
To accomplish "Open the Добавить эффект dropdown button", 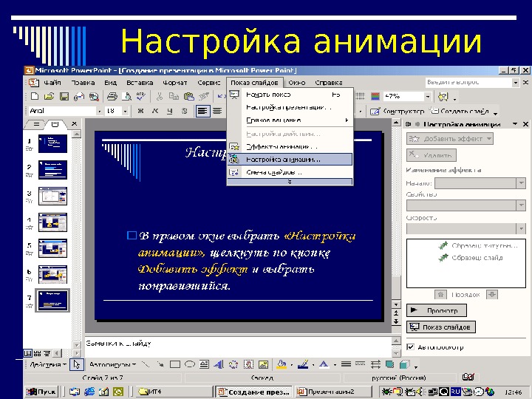I will [x=449, y=138].
